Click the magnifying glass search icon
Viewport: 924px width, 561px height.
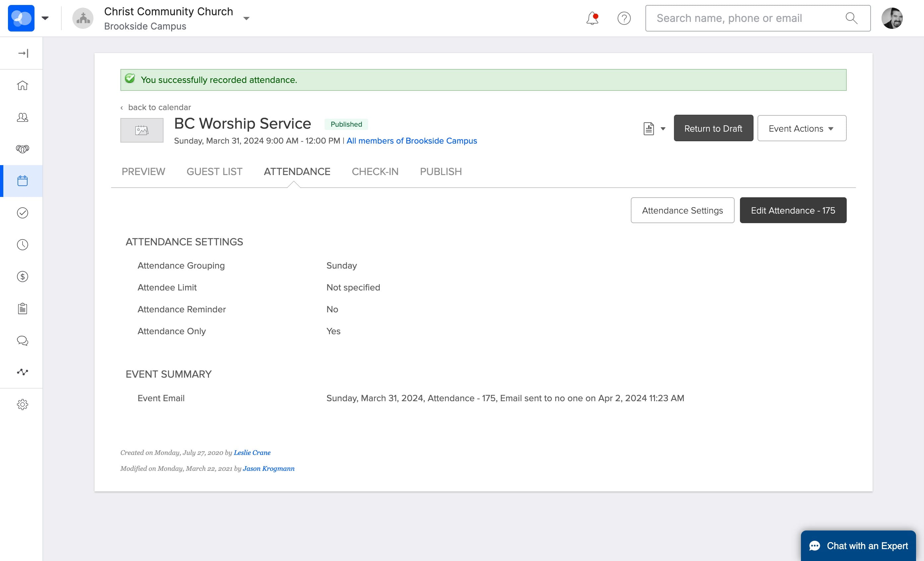[x=851, y=18]
